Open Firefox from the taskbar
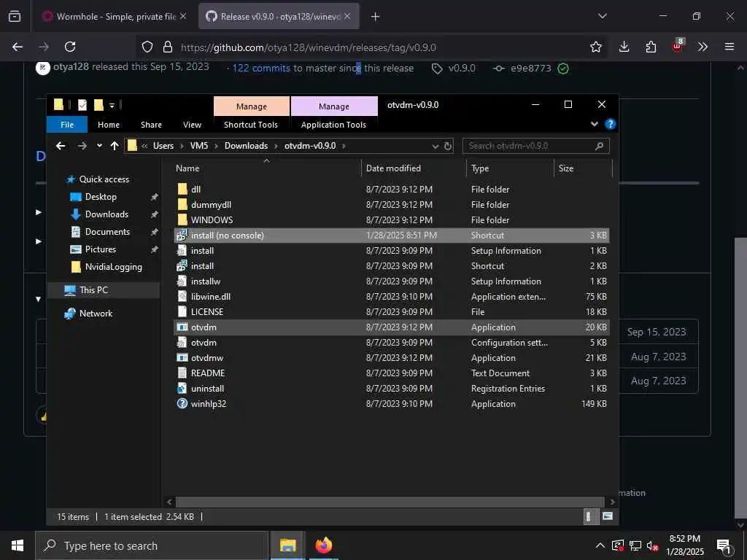 click(x=324, y=545)
